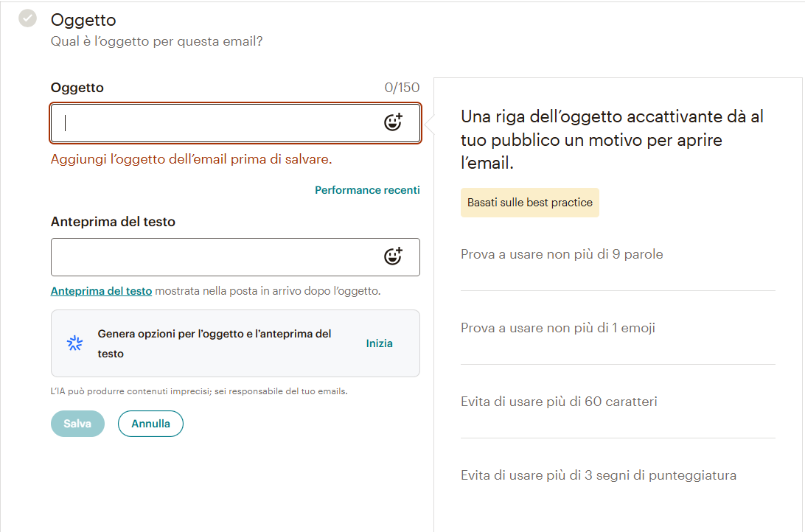
Task: Open the Performance recenti link
Action: pos(367,190)
